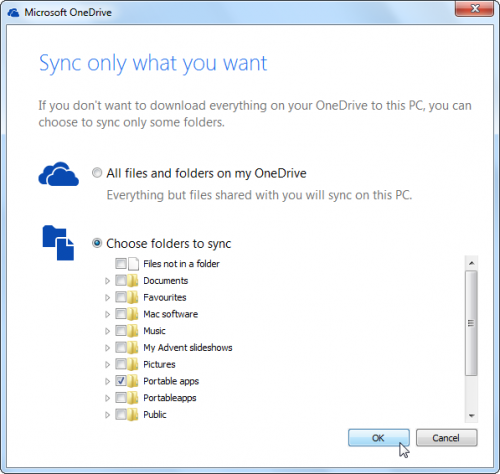Select All files and folders on my OneDrive radio
Image resolution: width=500 pixels, height=474 pixels.
[x=97, y=173]
